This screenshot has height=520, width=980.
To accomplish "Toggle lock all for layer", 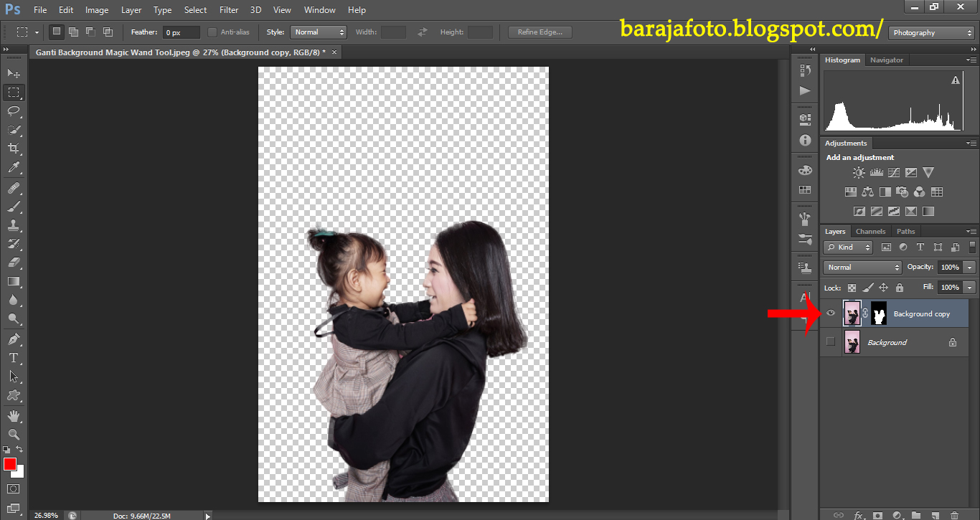I will point(900,288).
